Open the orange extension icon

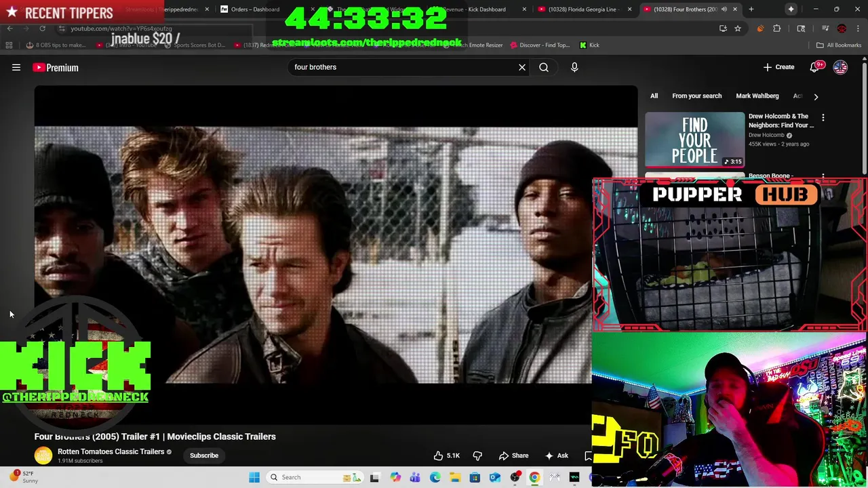(x=759, y=28)
